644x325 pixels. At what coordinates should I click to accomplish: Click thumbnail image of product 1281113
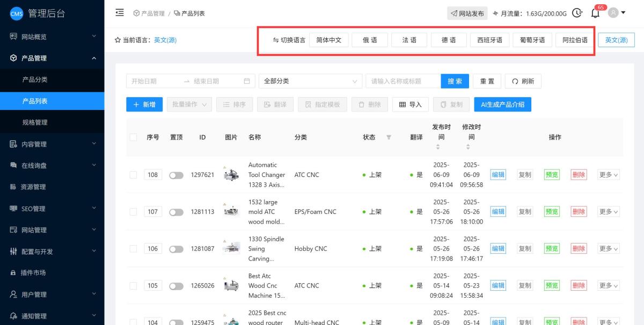(231, 211)
